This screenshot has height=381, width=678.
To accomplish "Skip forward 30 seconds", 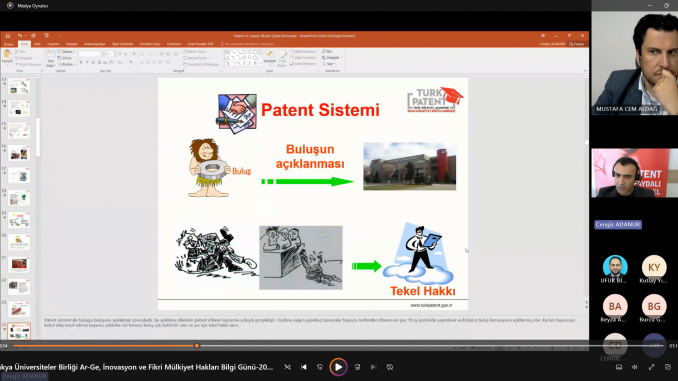I will (357, 367).
